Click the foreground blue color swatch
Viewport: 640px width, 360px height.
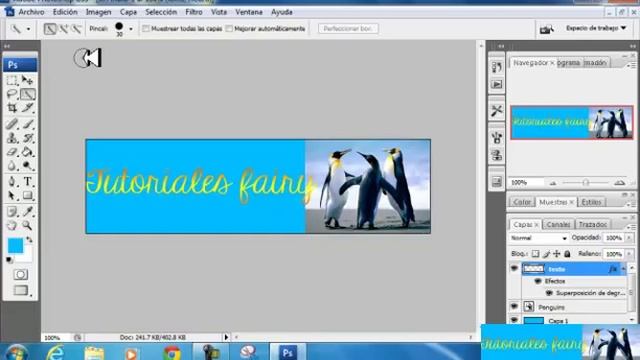tap(16, 246)
